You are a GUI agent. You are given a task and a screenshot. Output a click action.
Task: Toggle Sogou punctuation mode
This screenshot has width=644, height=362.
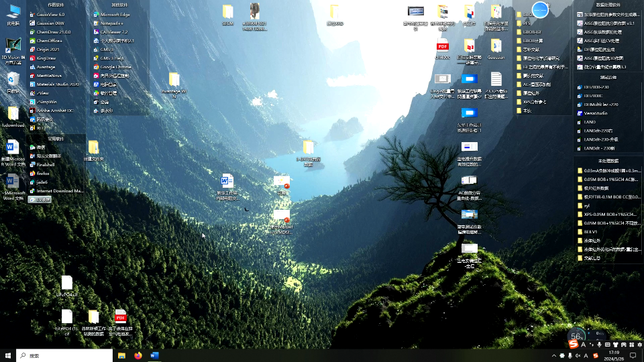(x=592, y=345)
